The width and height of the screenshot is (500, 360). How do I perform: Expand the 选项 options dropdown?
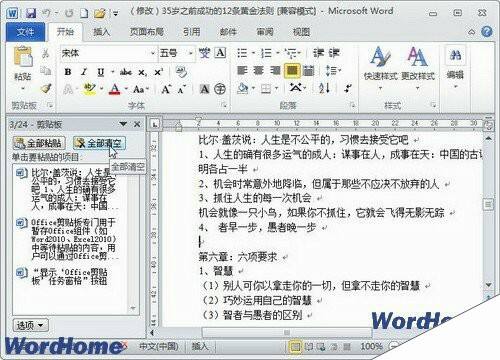31,325
